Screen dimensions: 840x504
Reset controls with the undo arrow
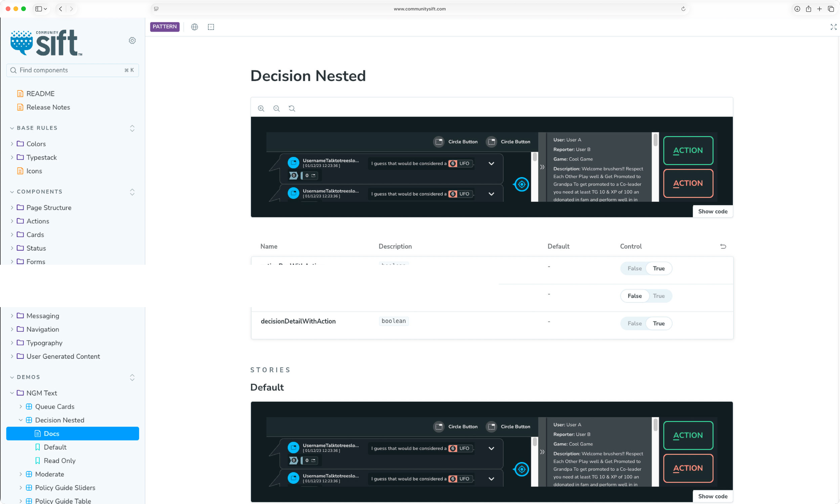pyautogui.click(x=723, y=246)
